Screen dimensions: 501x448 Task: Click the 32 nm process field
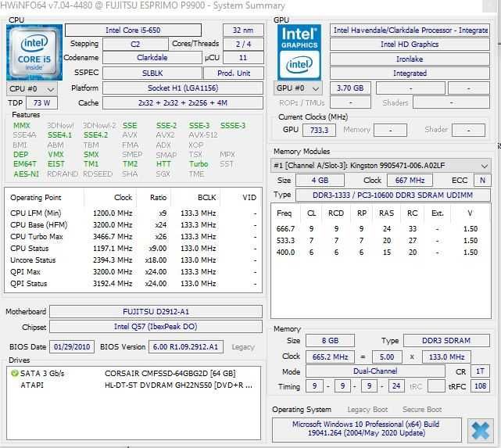coord(243,30)
